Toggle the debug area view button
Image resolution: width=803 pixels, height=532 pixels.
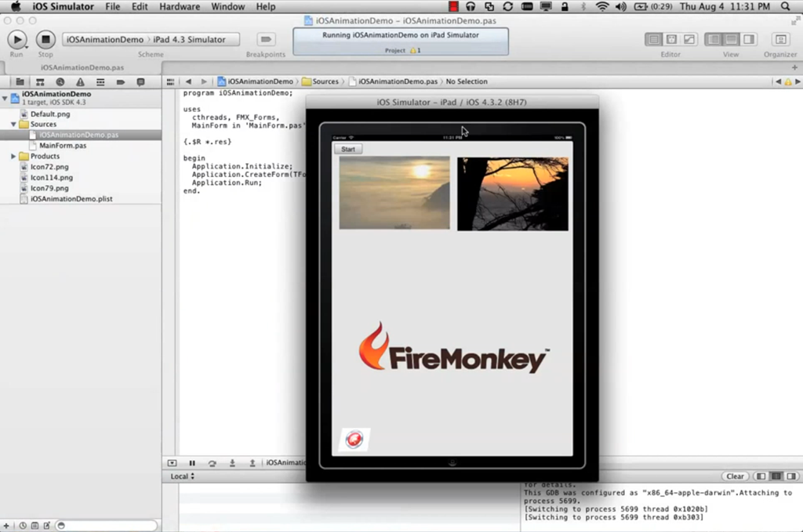tap(732, 39)
